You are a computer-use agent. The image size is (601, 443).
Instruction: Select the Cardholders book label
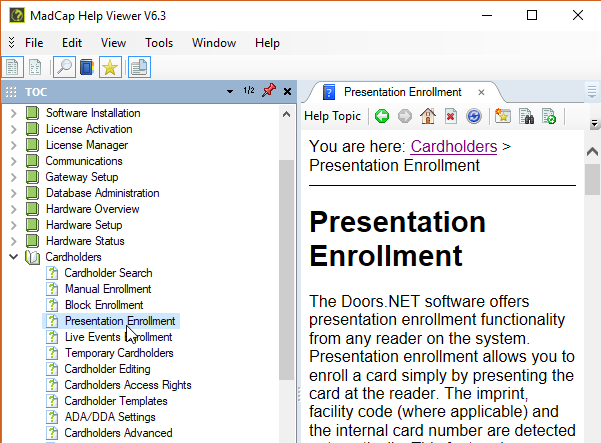[73, 257]
